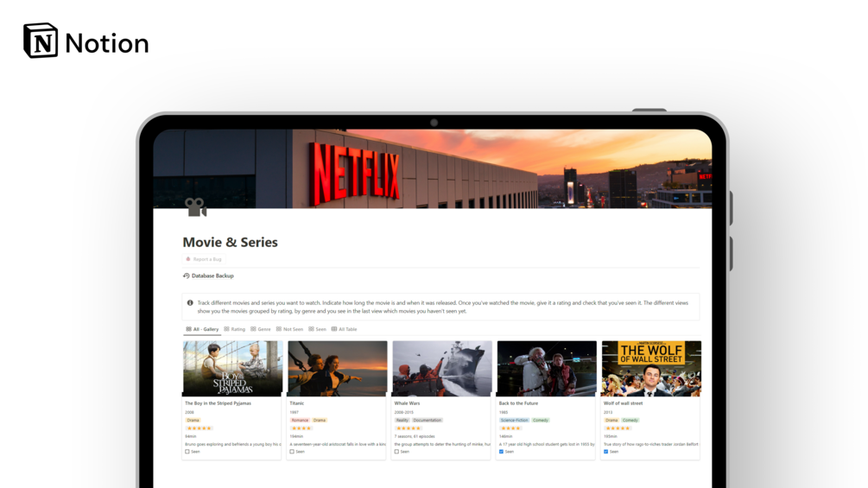Click the Boy in the Striped Pyjamas cover image
This screenshot has width=868, height=488.
[232, 369]
